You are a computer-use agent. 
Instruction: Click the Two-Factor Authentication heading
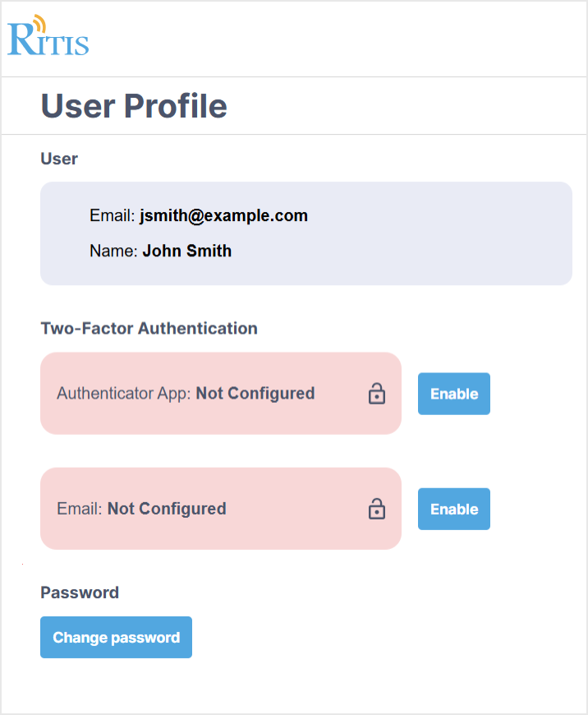tap(149, 329)
